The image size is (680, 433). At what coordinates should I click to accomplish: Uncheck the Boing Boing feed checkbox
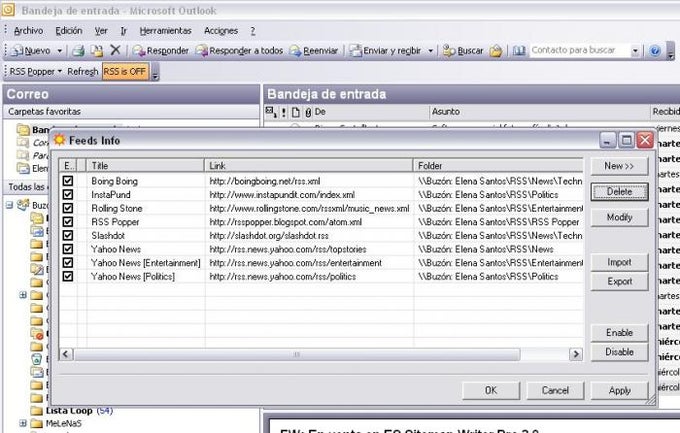coord(68,181)
